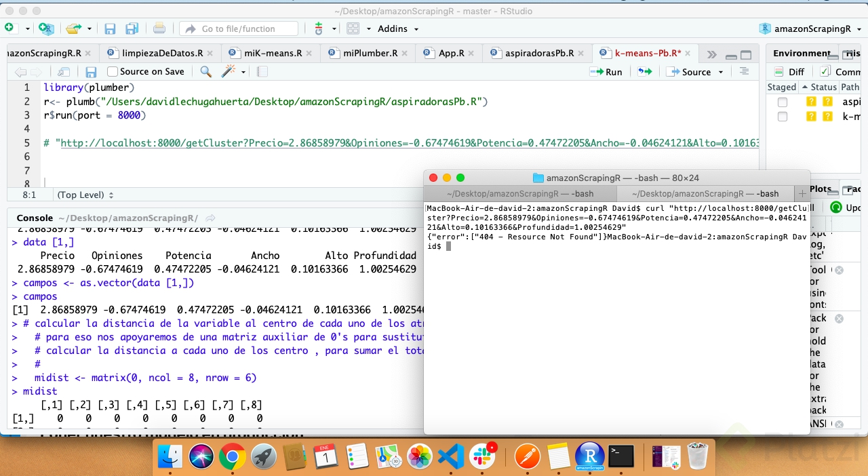Click the editor save document icon

coord(91,72)
